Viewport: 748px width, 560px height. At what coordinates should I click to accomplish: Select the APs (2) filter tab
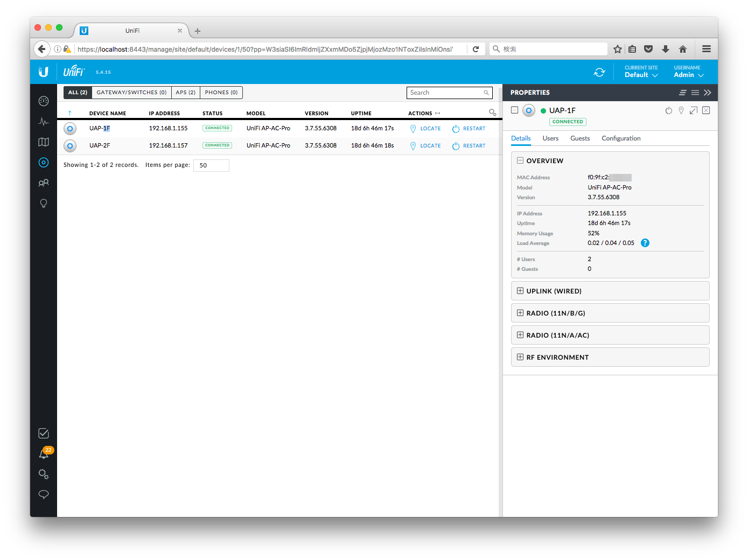(x=186, y=93)
